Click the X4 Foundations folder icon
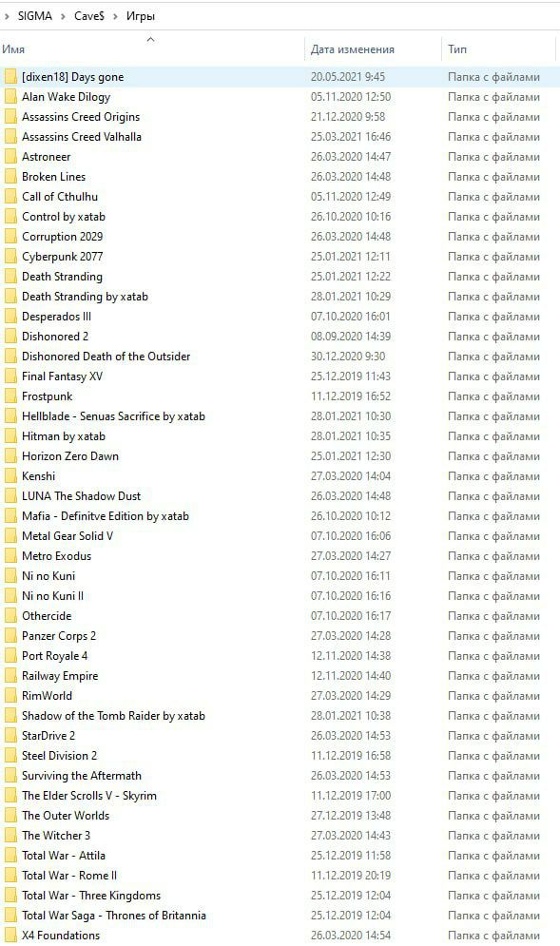This screenshot has height=946, width=560. 10,936
